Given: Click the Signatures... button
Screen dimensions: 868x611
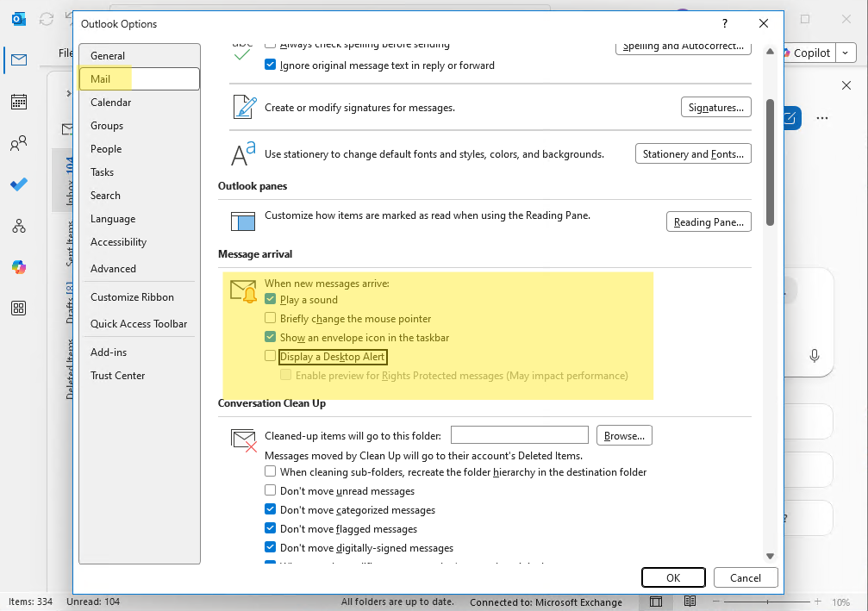Looking at the screenshot, I should coord(715,108).
